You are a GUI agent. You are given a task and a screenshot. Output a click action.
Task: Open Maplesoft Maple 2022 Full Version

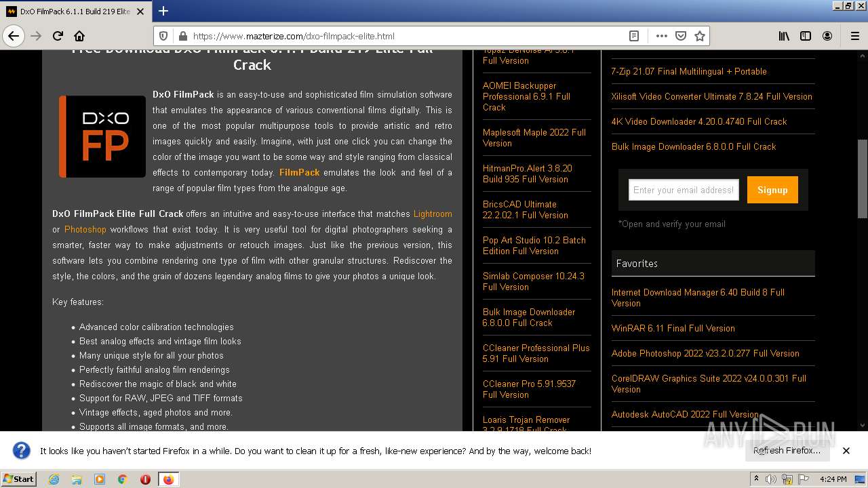(534, 138)
